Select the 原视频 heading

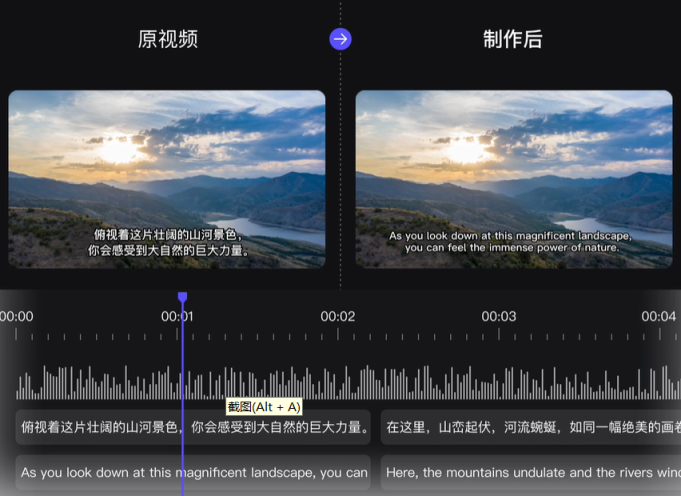click(x=168, y=40)
